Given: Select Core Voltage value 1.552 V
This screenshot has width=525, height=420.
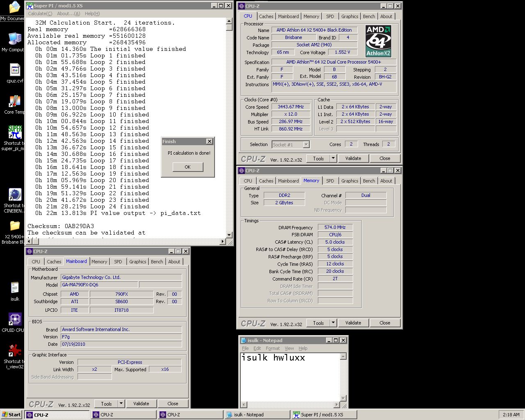Looking at the screenshot, I should (342, 52).
